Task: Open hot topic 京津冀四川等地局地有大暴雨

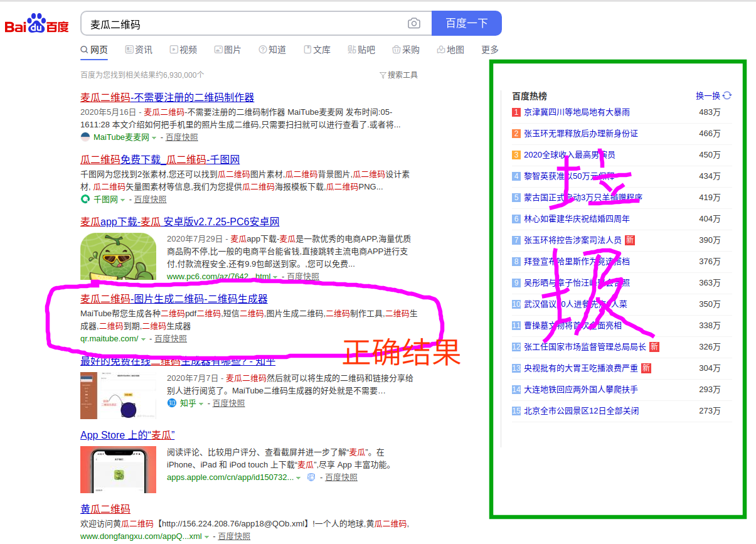Action: (x=577, y=112)
